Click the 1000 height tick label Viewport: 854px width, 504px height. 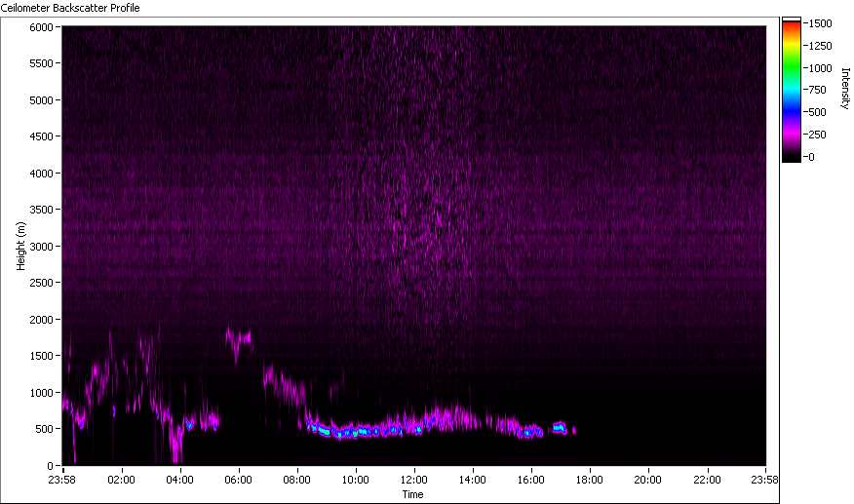(x=41, y=392)
